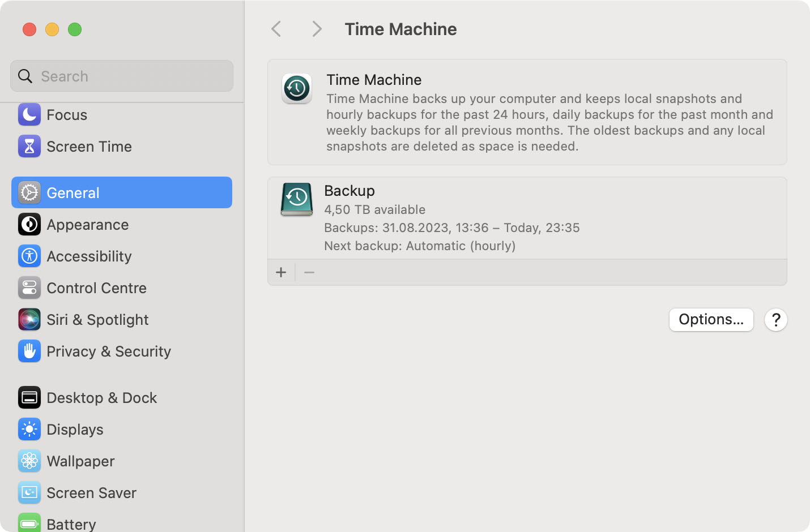Remove backup disk with minus button

(x=309, y=272)
